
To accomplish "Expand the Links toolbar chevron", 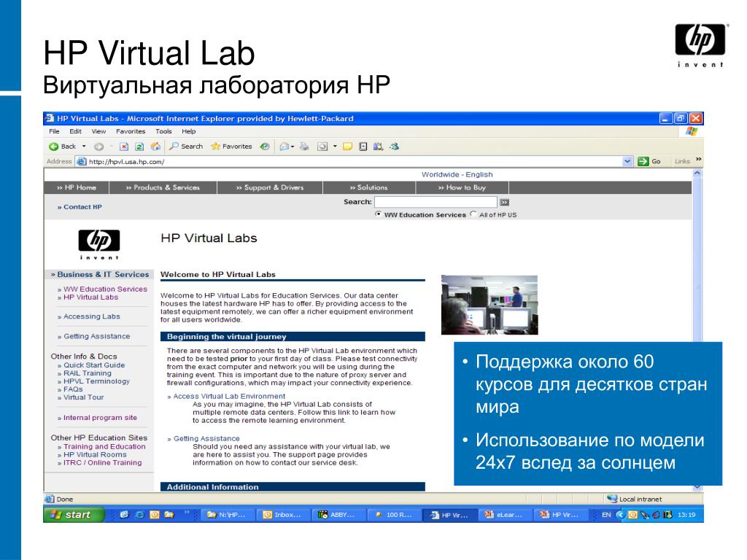I will pyautogui.click(x=698, y=160).
